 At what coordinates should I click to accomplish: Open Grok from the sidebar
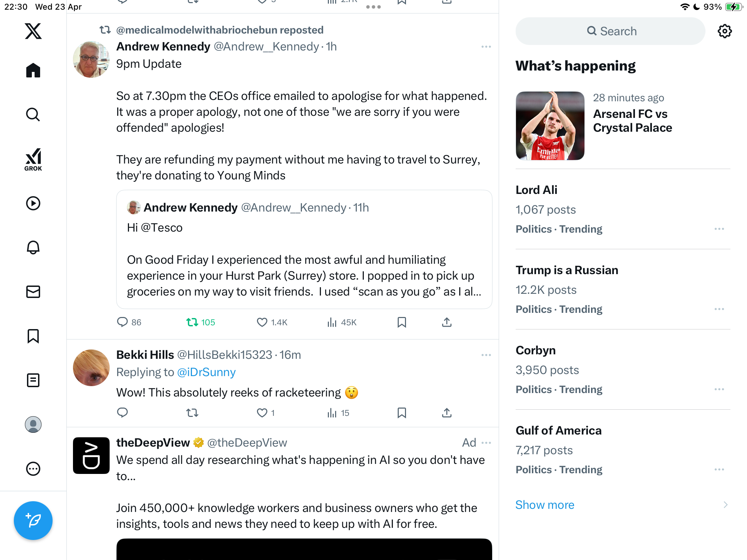pos(33,159)
